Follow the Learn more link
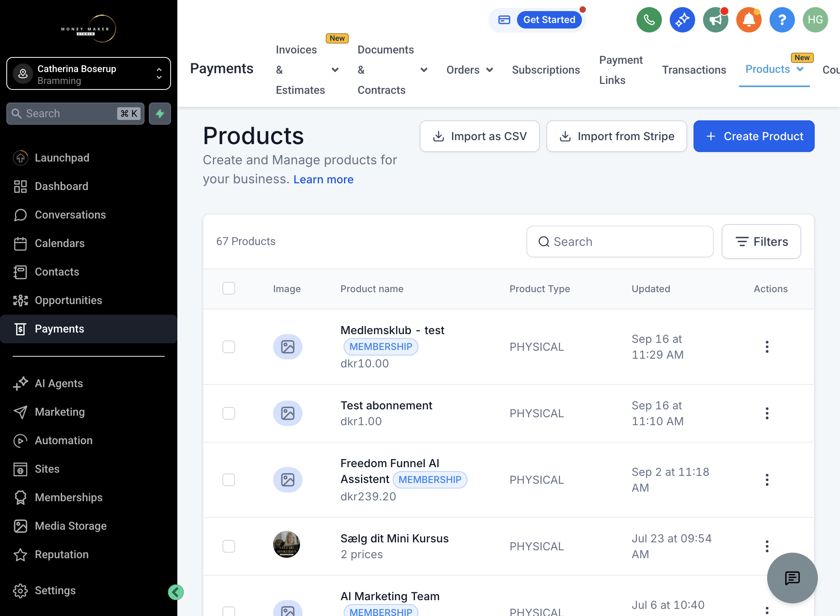This screenshot has width=840, height=616. pos(323,179)
